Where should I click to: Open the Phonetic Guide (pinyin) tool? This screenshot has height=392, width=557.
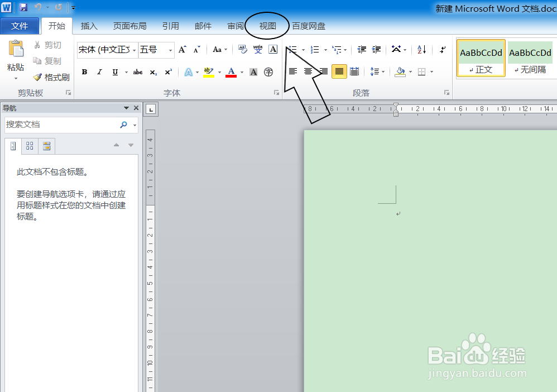257,50
